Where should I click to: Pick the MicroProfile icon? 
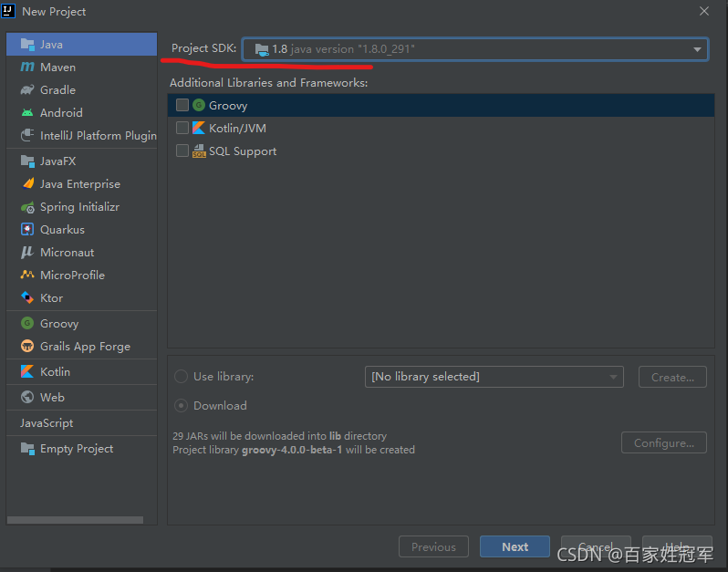pos(27,275)
